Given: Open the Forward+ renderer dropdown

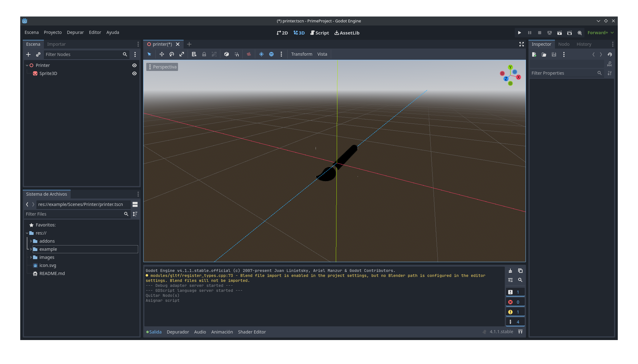Looking at the screenshot, I should click(600, 33).
